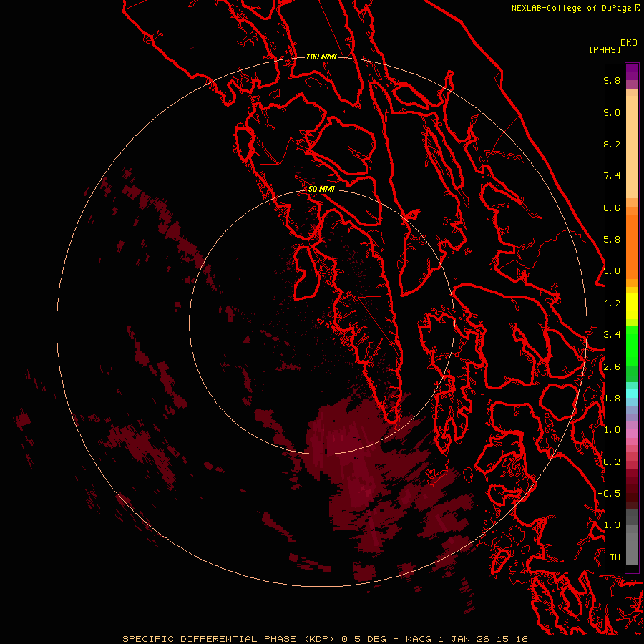Click the 1.8 value on the scale

[612, 399]
